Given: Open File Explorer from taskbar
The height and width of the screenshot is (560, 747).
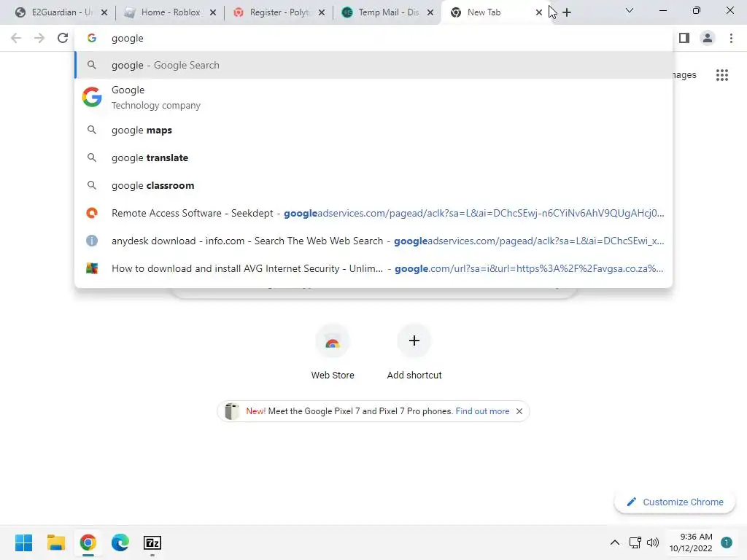Looking at the screenshot, I should click(x=55, y=542).
